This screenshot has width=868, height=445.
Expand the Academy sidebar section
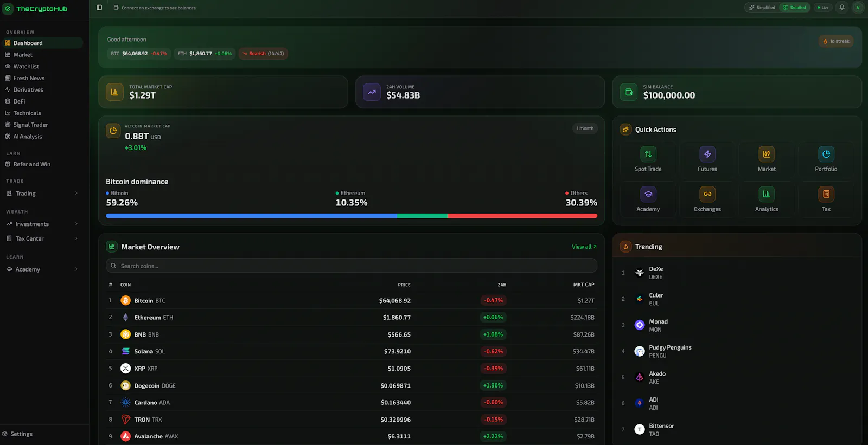(x=42, y=269)
